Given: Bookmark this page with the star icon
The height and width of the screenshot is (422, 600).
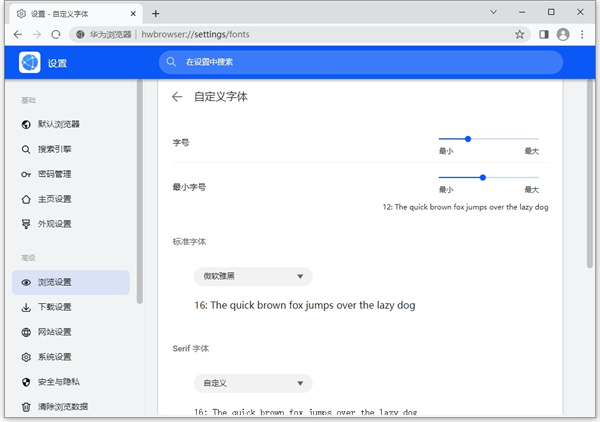Looking at the screenshot, I should (x=519, y=34).
